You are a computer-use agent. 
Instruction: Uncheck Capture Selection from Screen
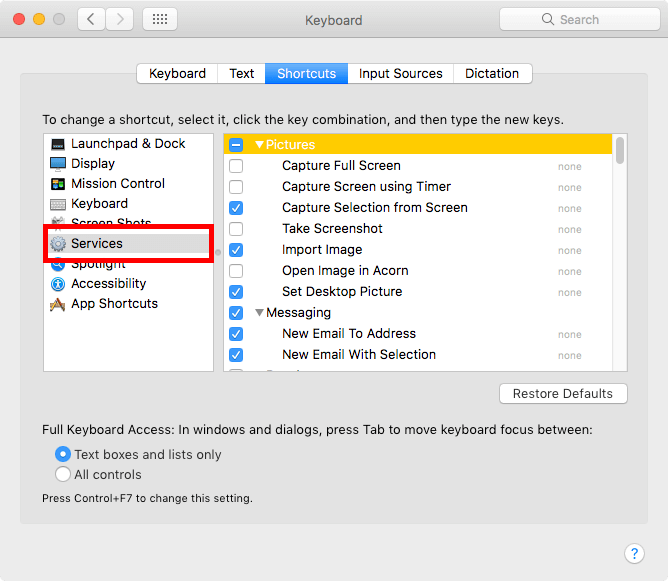pos(236,208)
